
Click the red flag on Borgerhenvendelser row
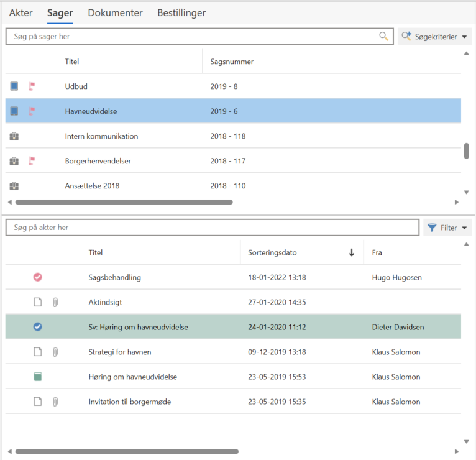pos(32,161)
